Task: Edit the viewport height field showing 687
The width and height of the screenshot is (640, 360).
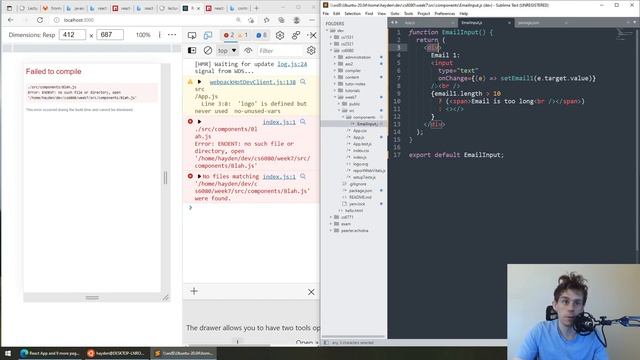Action: tap(110, 35)
